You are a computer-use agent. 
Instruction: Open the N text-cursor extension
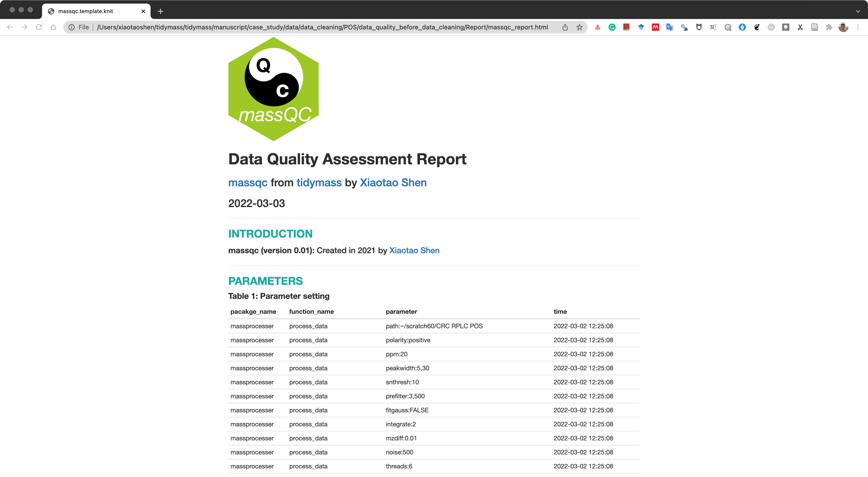713,27
